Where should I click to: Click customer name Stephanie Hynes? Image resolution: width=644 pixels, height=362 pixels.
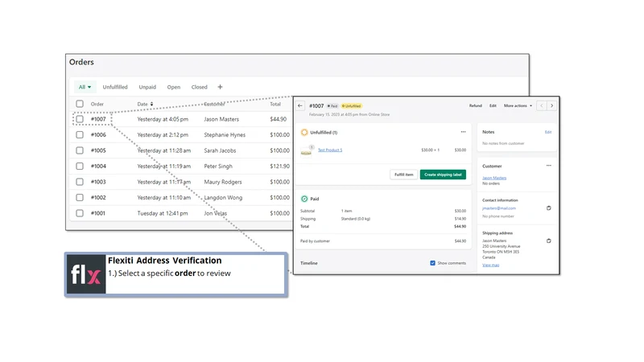225,134
